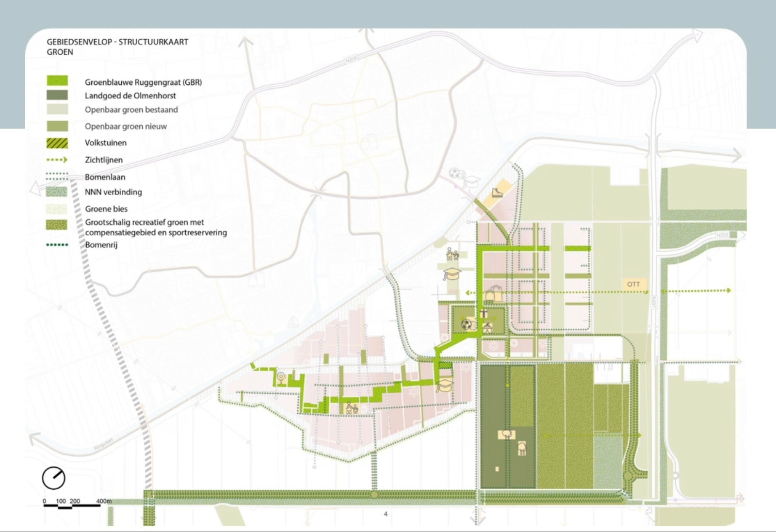The width and height of the screenshot is (776, 532).
Task: Click the north arrow compass icon
Action: pyautogui.click(x=53, y=478)
